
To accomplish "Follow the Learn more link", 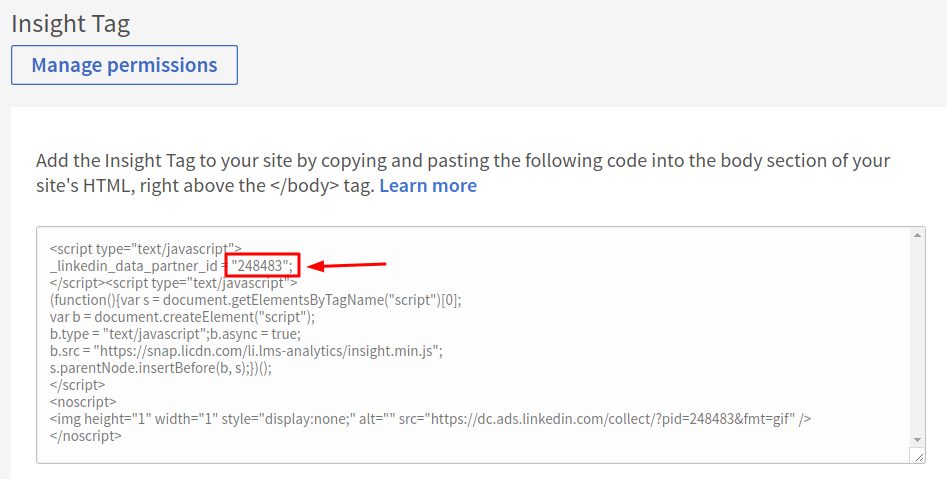I will click(428, 185).
